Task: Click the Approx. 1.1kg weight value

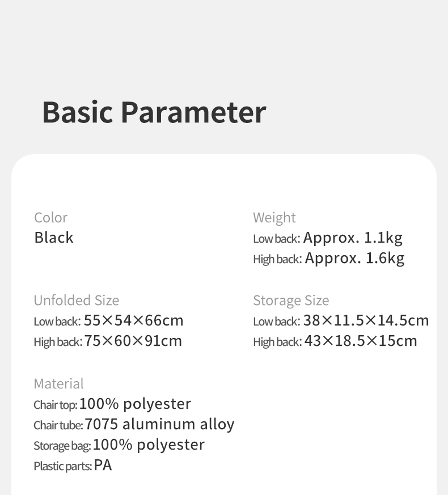Action: pos(353,238)
